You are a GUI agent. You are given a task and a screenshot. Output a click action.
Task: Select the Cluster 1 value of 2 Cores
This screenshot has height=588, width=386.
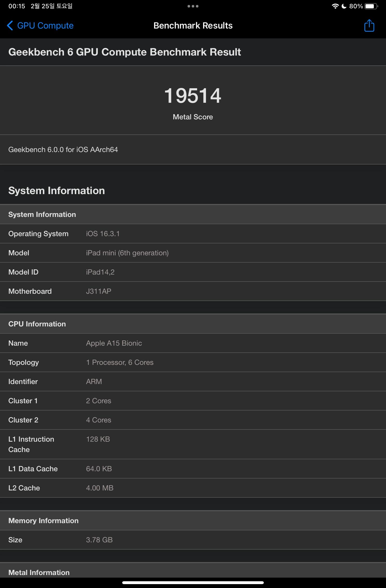99,401
